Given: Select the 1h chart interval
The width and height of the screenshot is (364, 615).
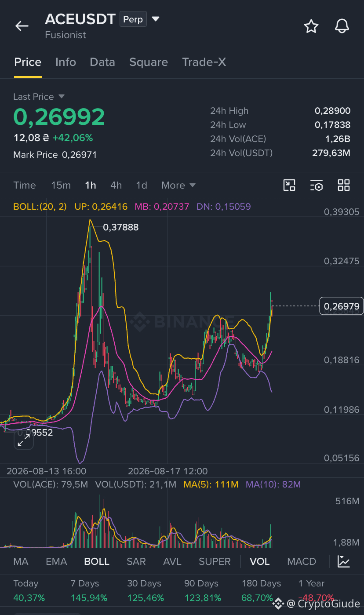Looking at the screenshot, I should pyautogui.click(x=91, y=185).
